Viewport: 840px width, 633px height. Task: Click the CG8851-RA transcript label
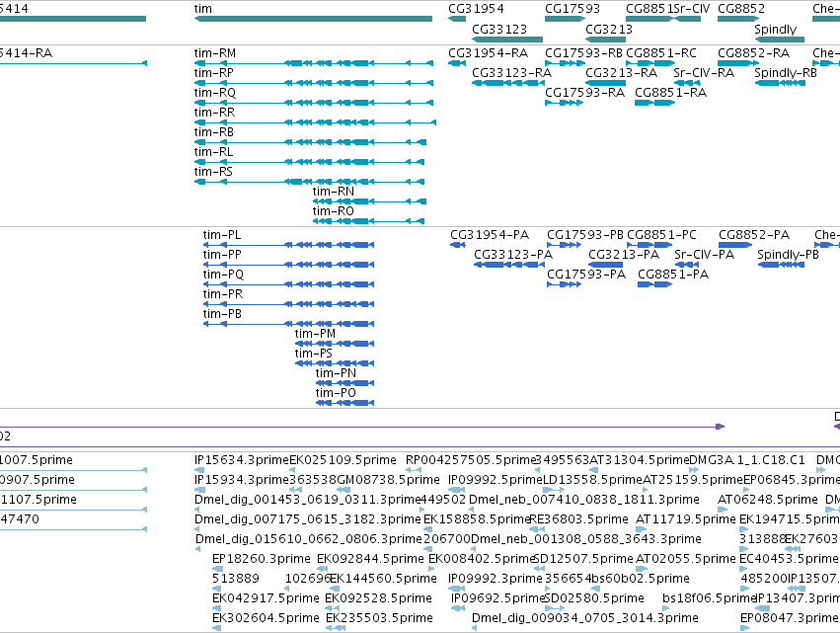(x=670, y=93)
